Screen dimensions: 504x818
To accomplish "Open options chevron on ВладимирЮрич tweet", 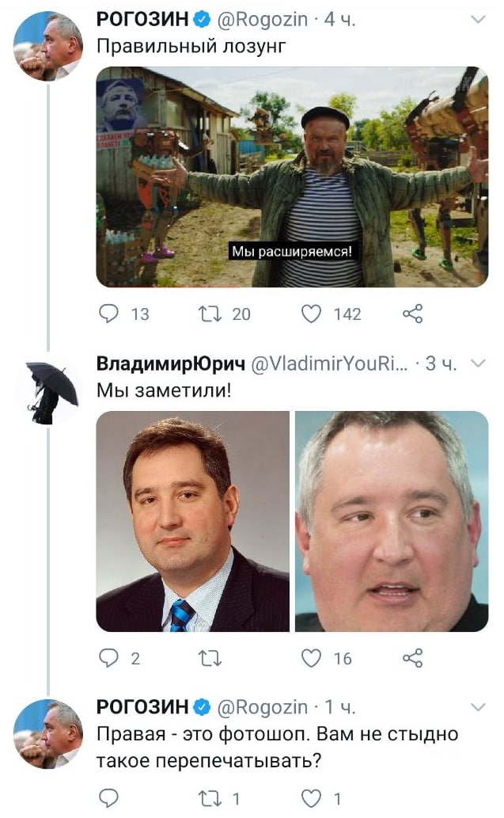I will coord(478,363).
